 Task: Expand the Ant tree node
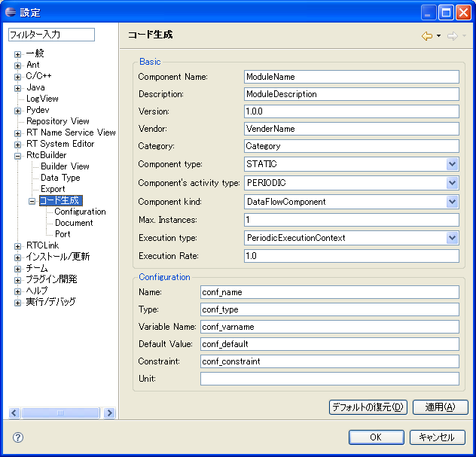[x=17, y=66]
